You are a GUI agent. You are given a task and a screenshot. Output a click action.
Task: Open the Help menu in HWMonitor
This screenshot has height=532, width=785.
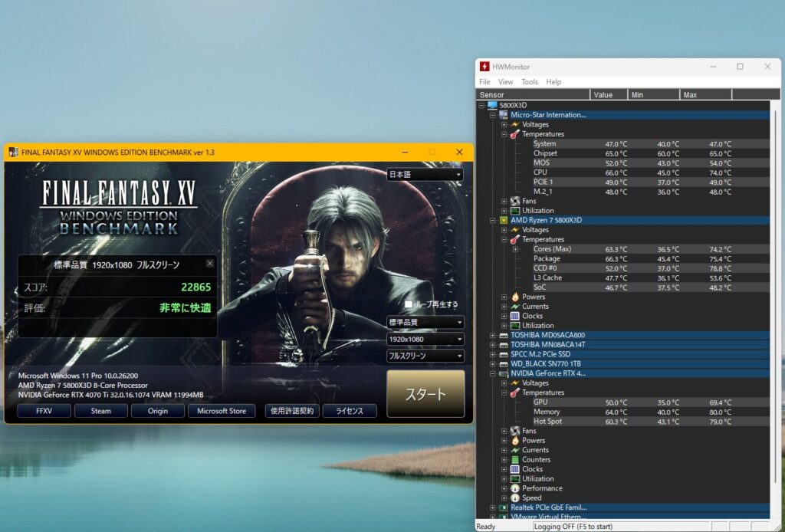[x=553, y=81]
